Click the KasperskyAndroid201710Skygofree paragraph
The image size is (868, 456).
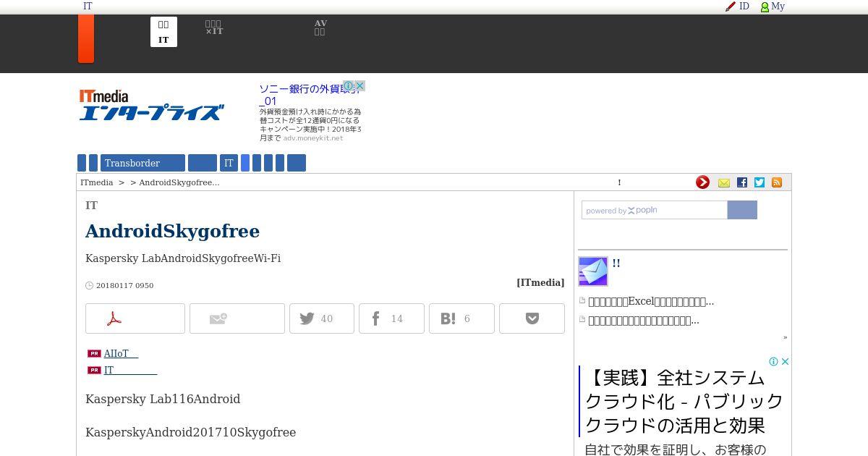coord(191,432)
